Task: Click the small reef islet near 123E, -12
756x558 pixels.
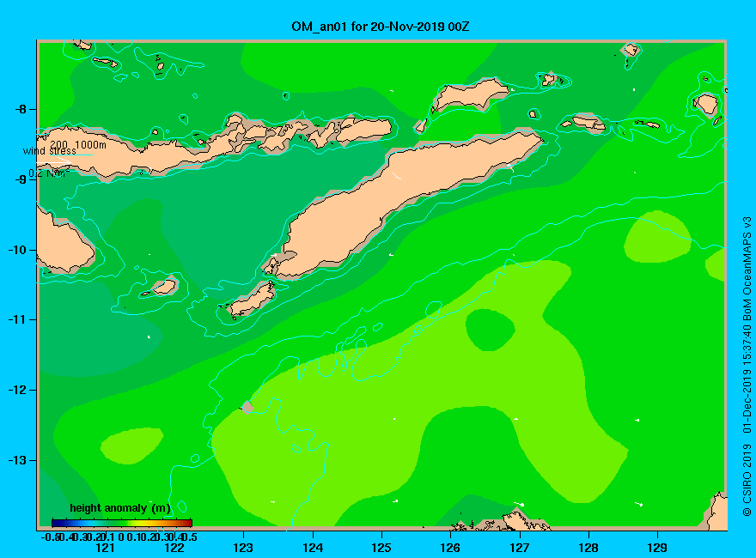Action: [247, 407]
